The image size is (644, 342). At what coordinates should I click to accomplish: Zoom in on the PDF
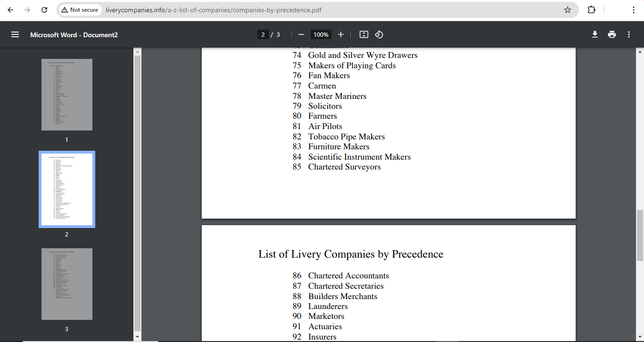[x=341, y=34]
